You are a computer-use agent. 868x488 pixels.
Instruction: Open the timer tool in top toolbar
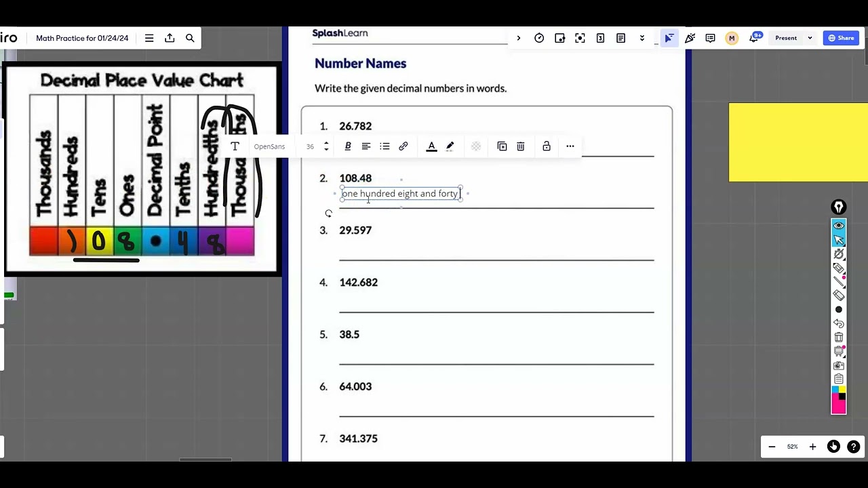(539, 38)
